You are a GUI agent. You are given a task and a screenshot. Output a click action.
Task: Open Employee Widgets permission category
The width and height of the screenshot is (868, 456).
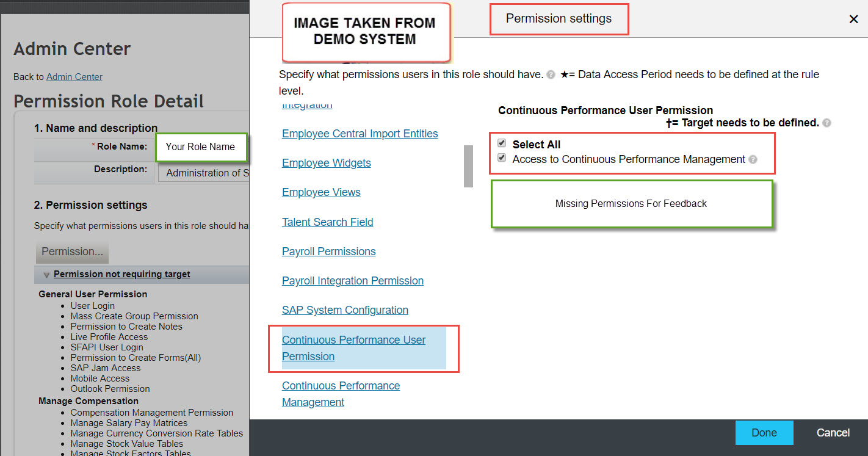[326, 163]
